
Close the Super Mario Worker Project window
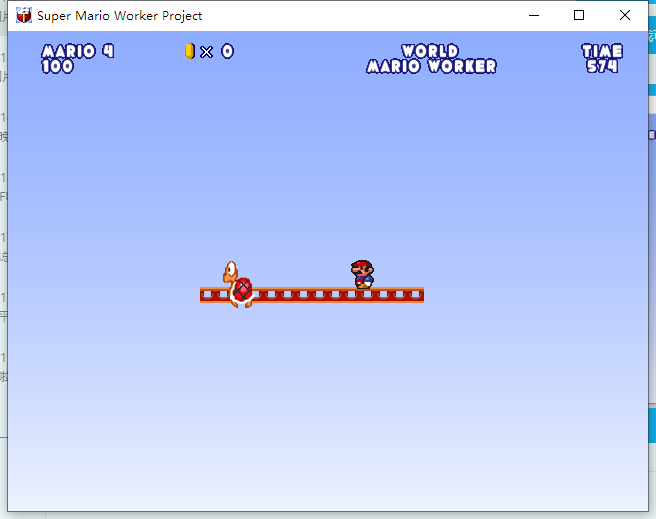point(625,15)
